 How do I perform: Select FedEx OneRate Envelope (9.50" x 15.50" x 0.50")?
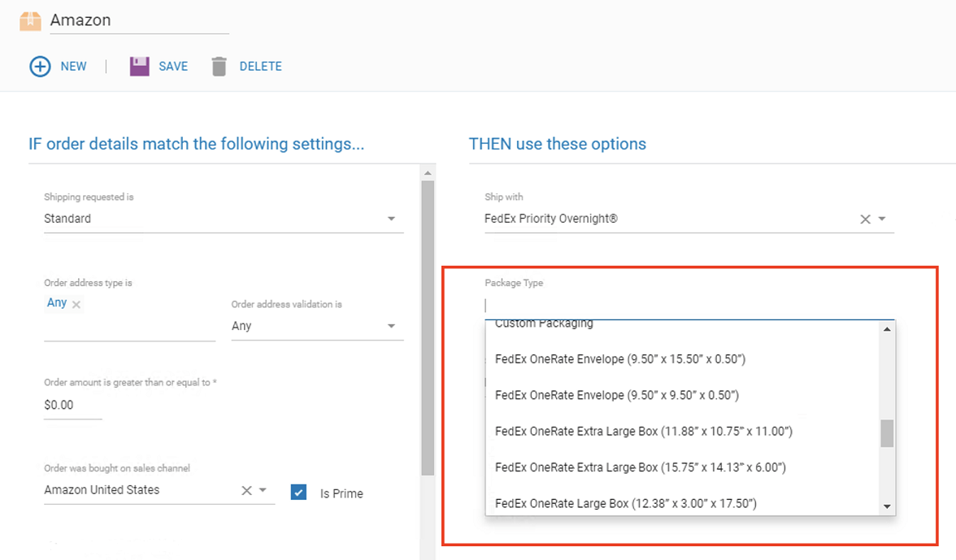[x=622, y=358]
